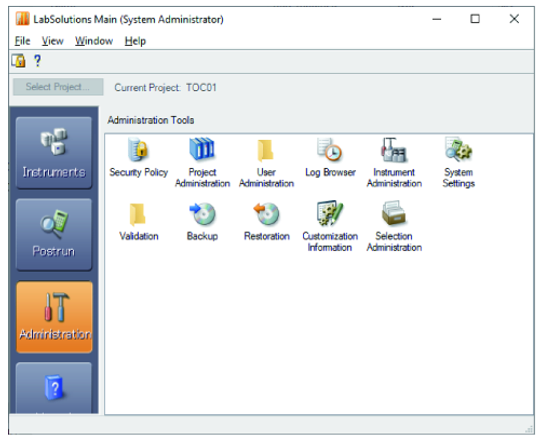540x438 pixels.
Task: Open Selection Administration tool
Action: click(x=394, y=226)
